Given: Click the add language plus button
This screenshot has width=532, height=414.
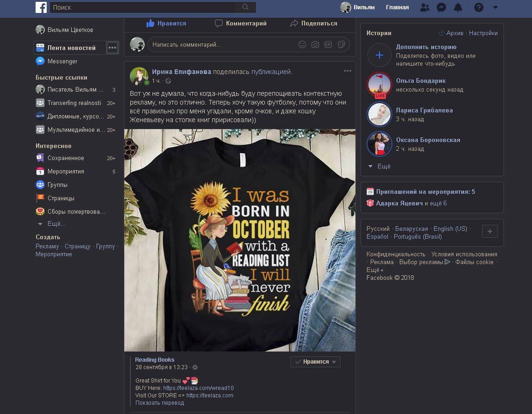Looking at the screenshot, I should pos(490,231).
